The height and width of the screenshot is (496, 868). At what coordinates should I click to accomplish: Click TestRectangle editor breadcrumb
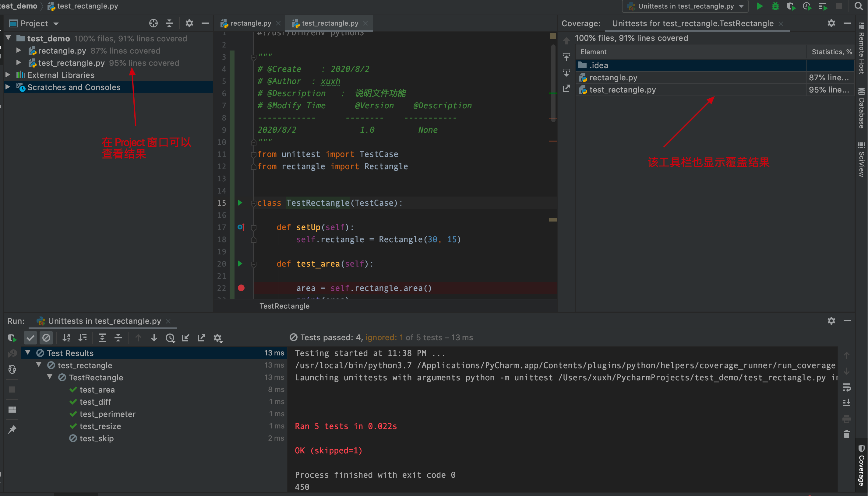284,306
